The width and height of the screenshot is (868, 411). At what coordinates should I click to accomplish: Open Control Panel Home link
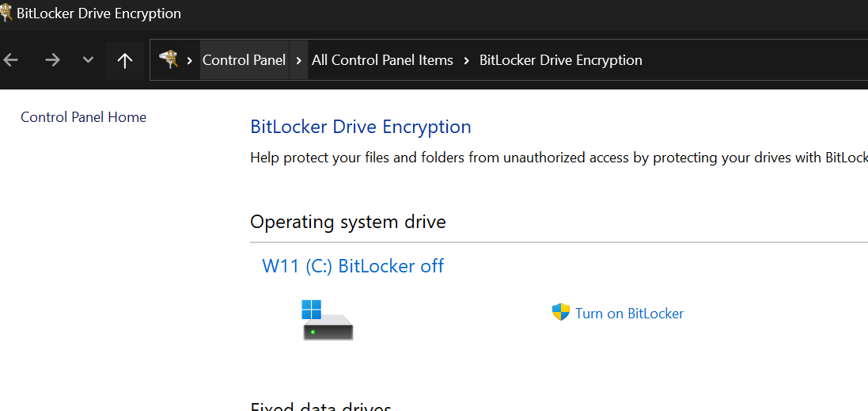click(84, 117)
